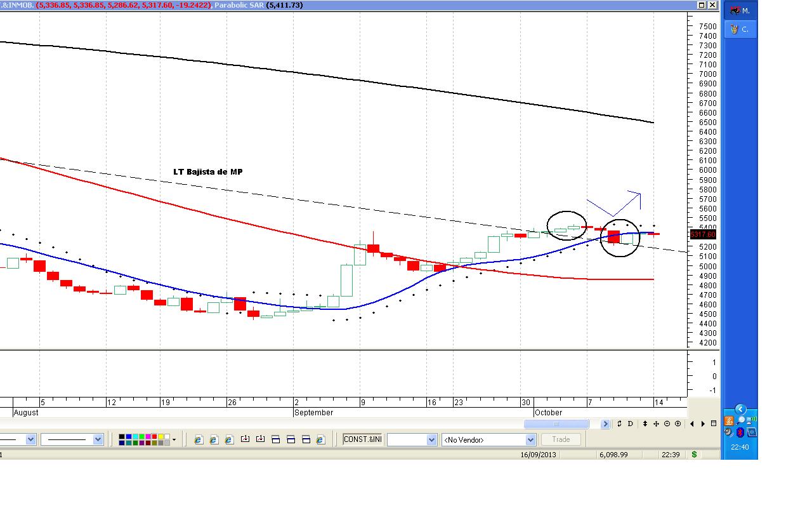
Task: Click the list icon after the navigation triangles
Action: click(x=714, y=424)
